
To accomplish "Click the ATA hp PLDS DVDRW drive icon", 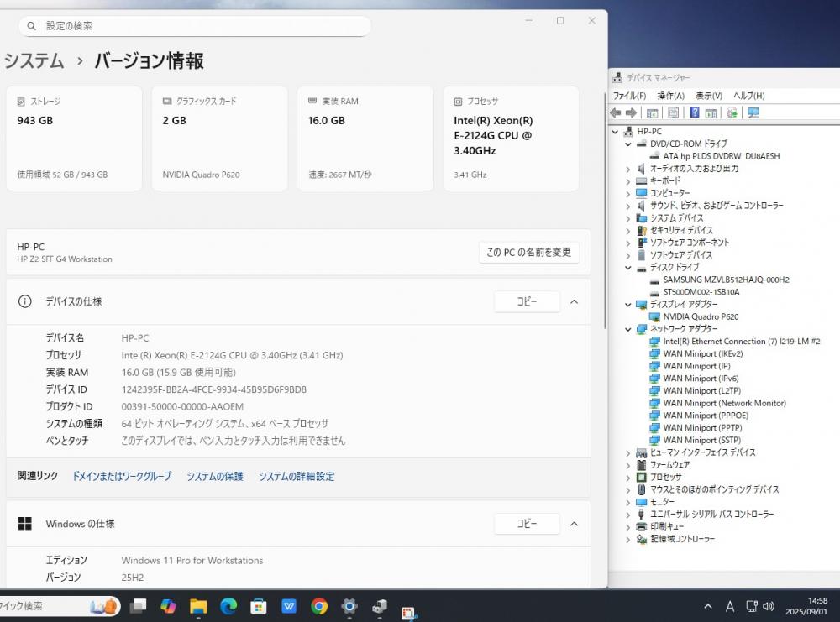I will (654, 156).
